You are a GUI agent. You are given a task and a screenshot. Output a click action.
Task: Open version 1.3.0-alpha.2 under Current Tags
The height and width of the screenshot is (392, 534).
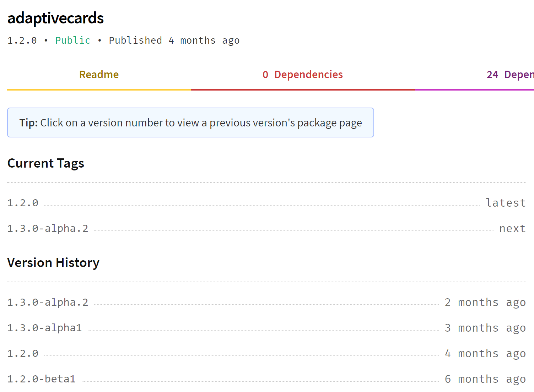48,228
